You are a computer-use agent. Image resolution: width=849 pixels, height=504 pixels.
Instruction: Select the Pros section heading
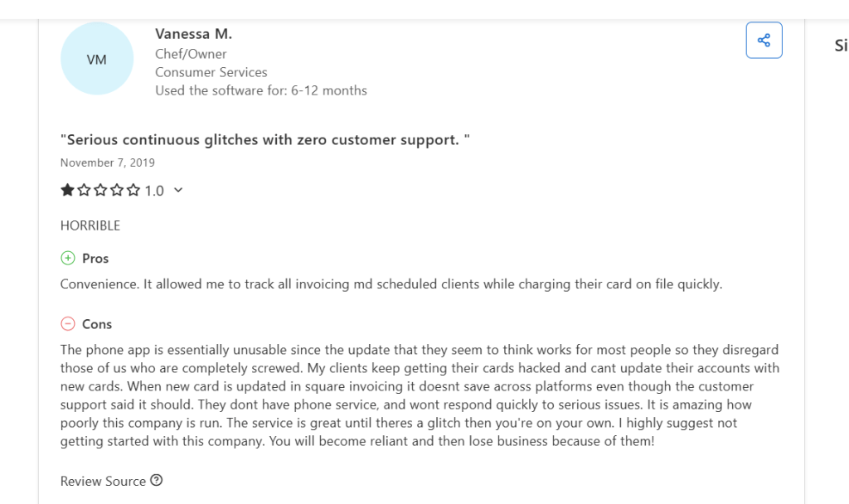95,259
